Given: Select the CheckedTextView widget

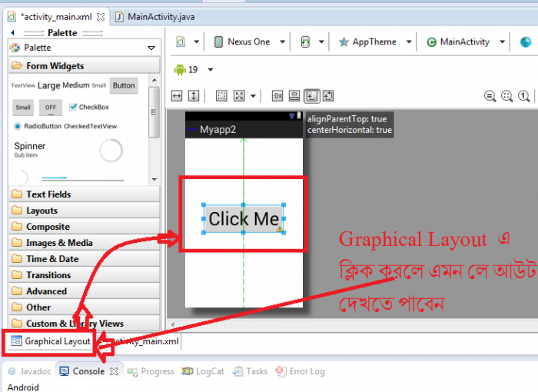Looking at the screenshot, I should point(90,126).
